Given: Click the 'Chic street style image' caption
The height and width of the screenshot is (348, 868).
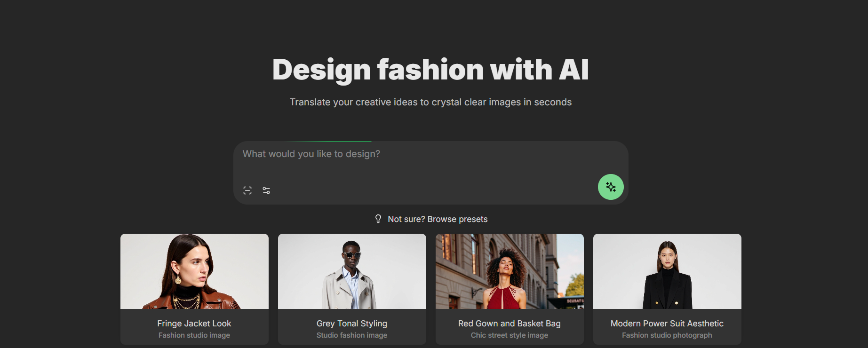Looking at the screenshot, I should pos(510,335).
